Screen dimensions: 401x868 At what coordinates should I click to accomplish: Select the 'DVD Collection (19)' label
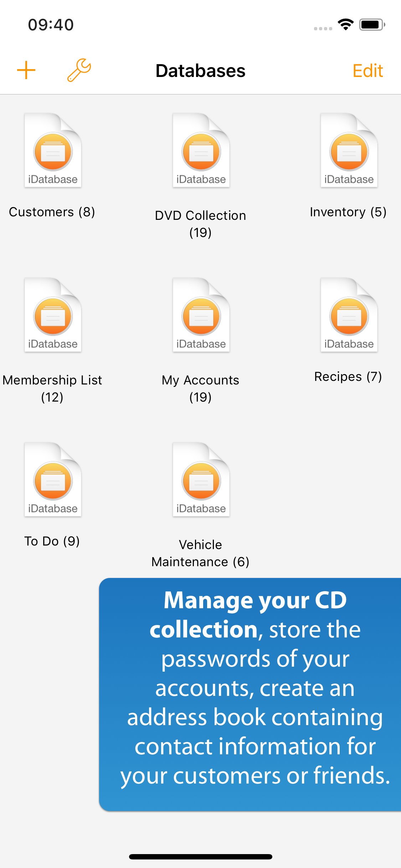coord(201,224)
